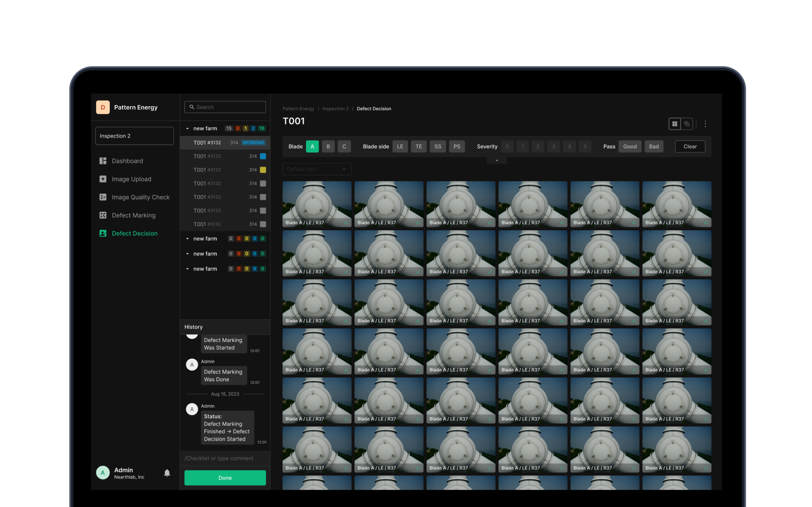This screenshot has width=812, height=507.
Task: Collapse the filter bar chevron
Action: pyautogui.click(x=497, y=160)
